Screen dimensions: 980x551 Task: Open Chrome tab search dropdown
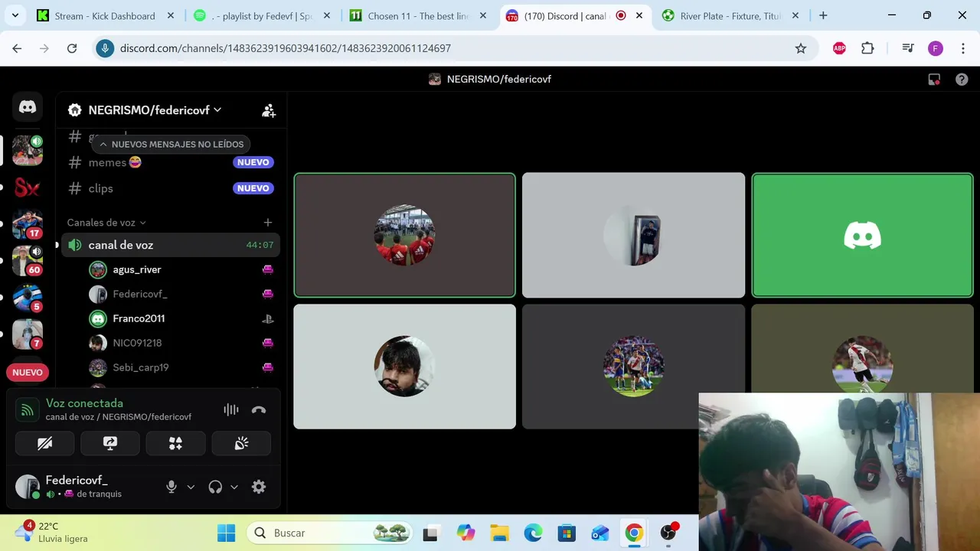(17, 15)
